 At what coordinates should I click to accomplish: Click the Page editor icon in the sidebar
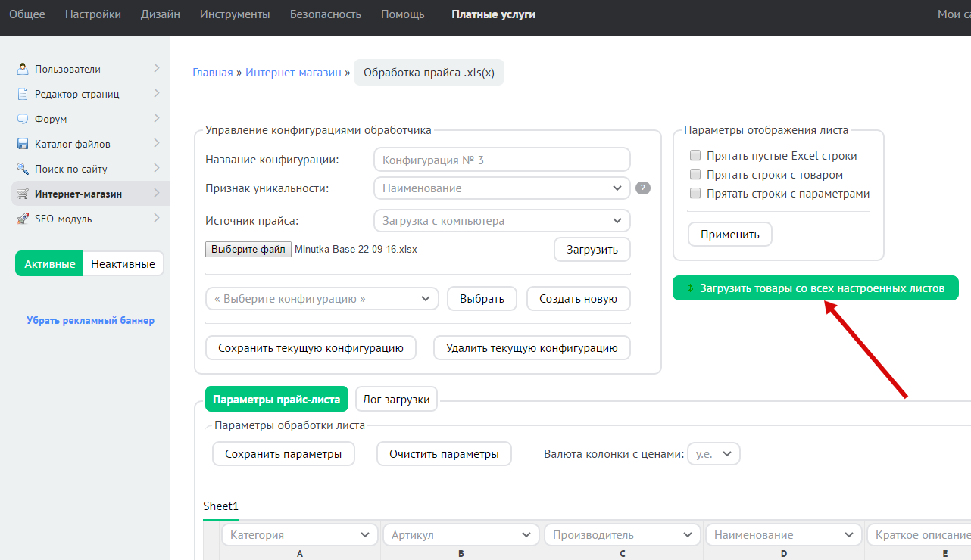coord(23,94)
